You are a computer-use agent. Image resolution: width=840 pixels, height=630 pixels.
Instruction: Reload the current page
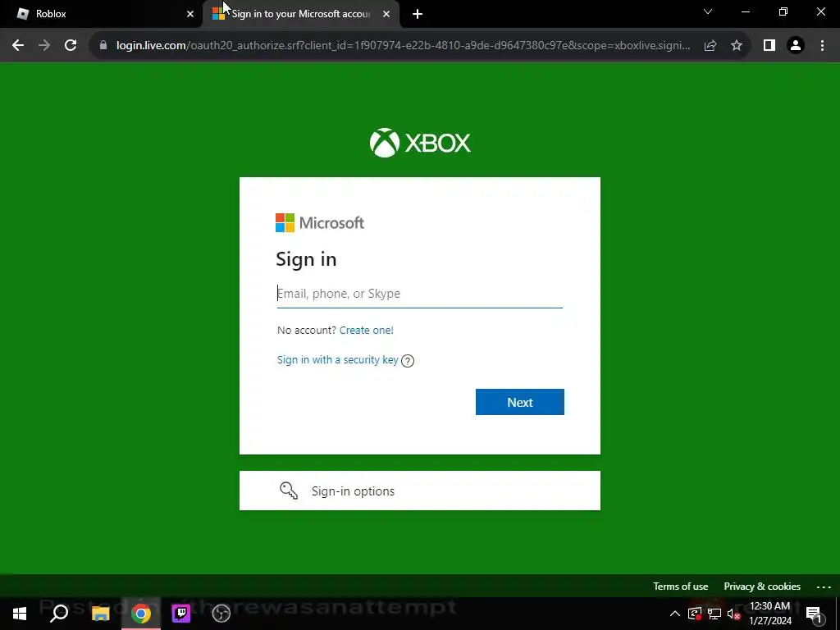tap(71, 46)
